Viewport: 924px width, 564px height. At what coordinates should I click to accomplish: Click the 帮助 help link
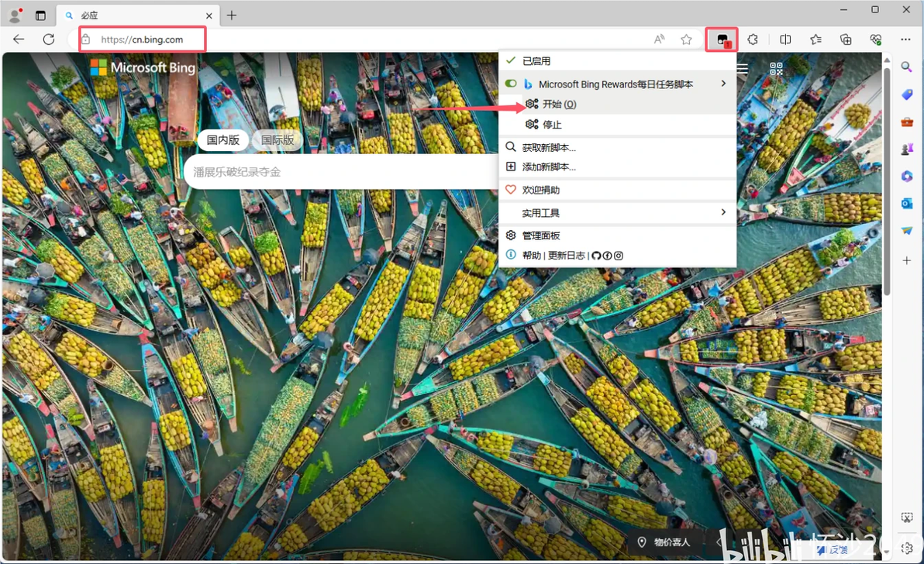[532, 256]
